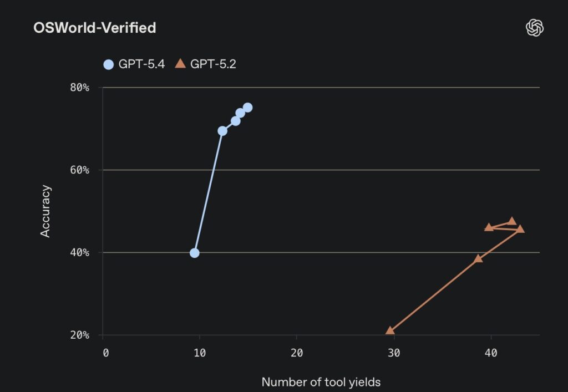
Task: Click the GPT-5.4 point just below 70% accuracy
Action: 222,131
